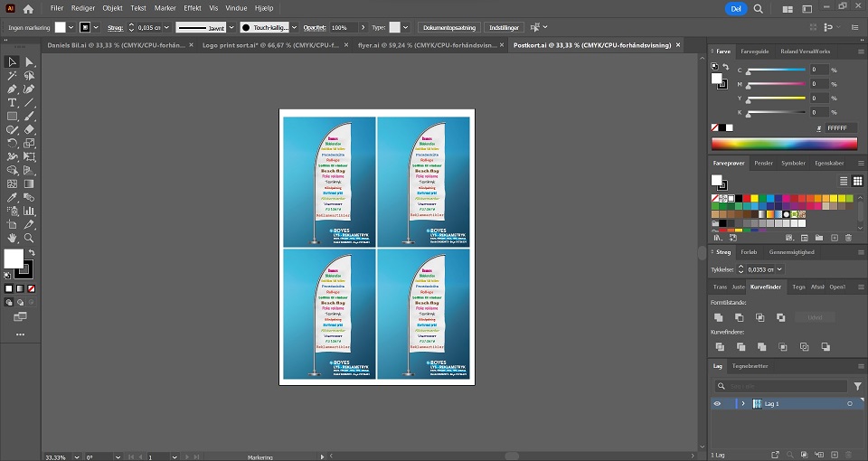Open zoom level dropdown at bottom
Screen dimensions: 868x461
coord(76,457)
